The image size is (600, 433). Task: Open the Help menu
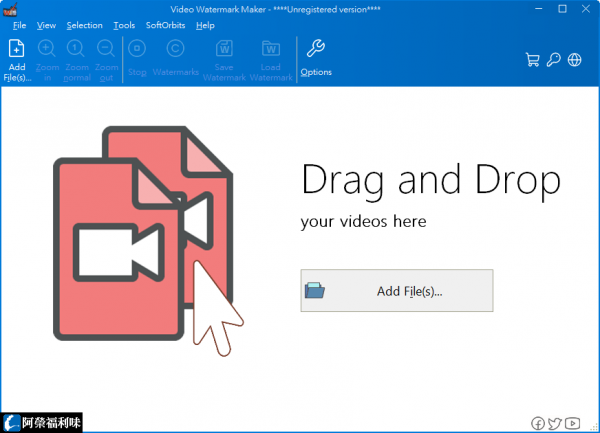pos(205,25)
